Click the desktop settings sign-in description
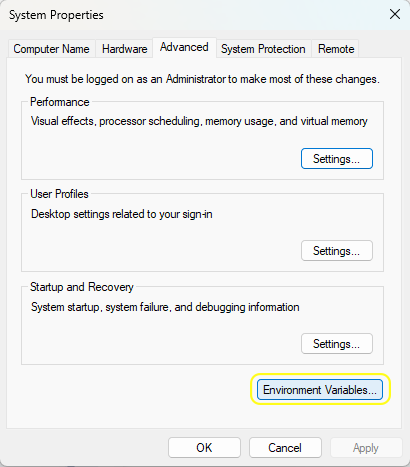Screen dimensions: 410x467 click(122, 214)
